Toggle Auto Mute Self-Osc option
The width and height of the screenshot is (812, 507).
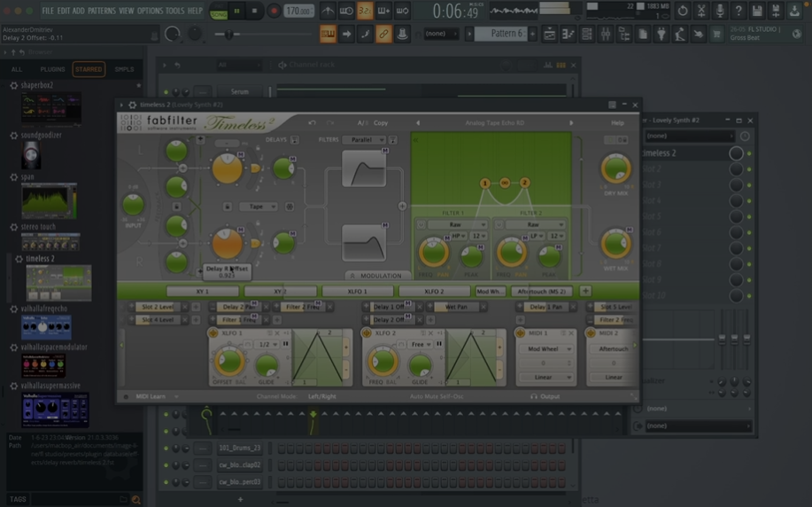coord(437,396)
